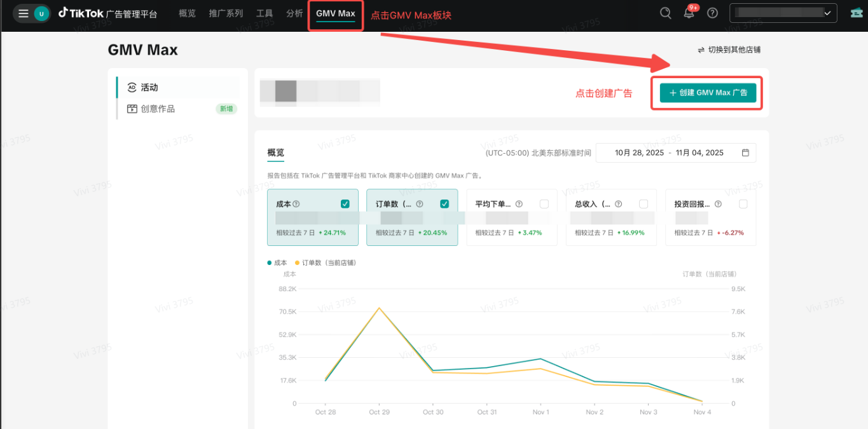Click the calendar icon on date range
The width and height of the screenshot is (868, 429).
(x=744, y=153)
